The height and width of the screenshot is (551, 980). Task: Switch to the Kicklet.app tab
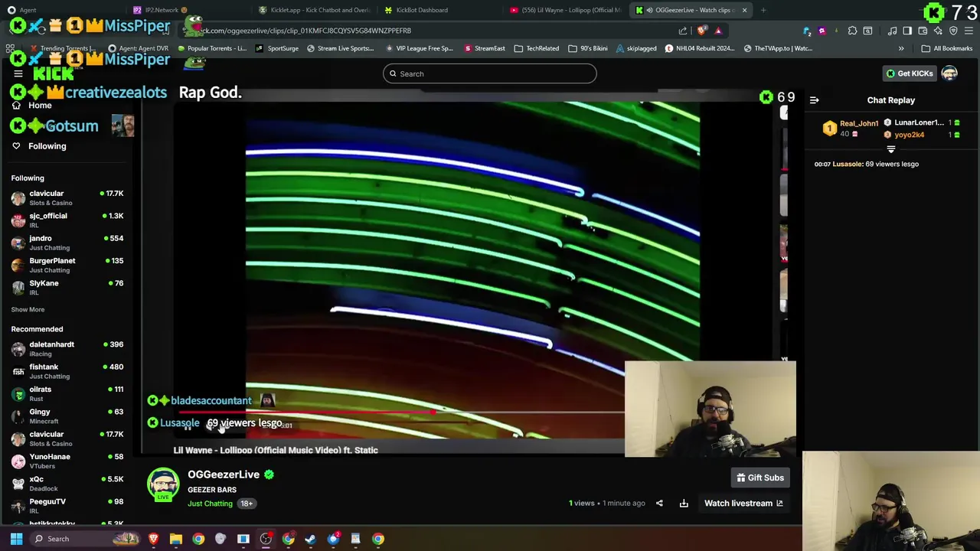point(314,10)
